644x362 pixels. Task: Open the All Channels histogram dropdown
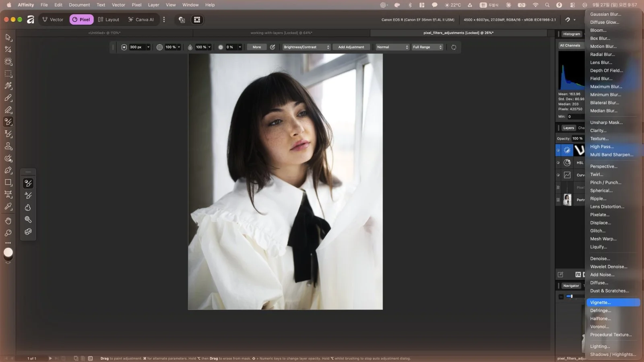click(571, 45)
